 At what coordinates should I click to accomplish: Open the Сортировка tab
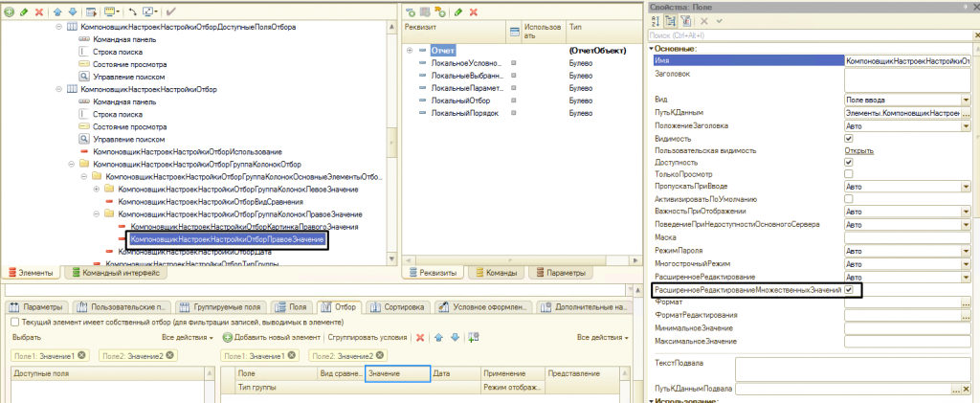[x=397, y=306]
